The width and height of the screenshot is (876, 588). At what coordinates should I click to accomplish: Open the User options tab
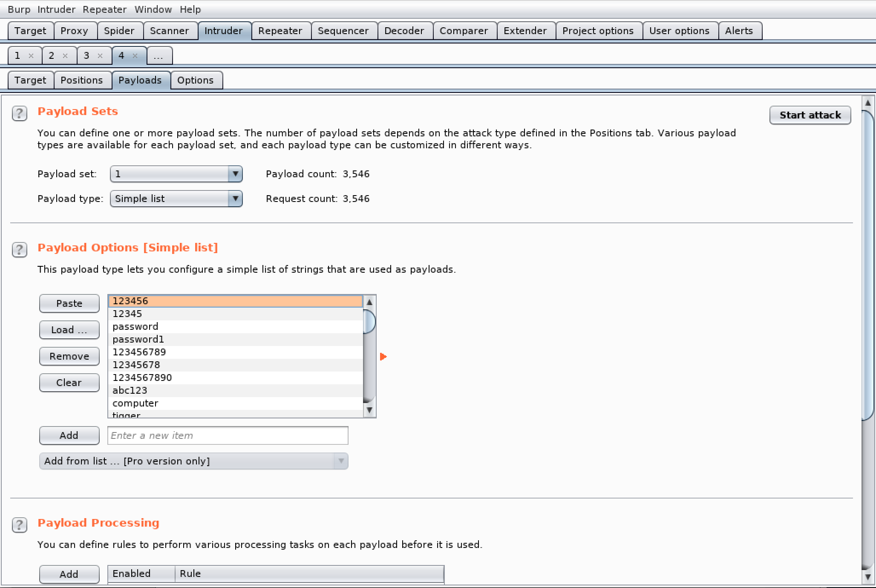(680, 31)
